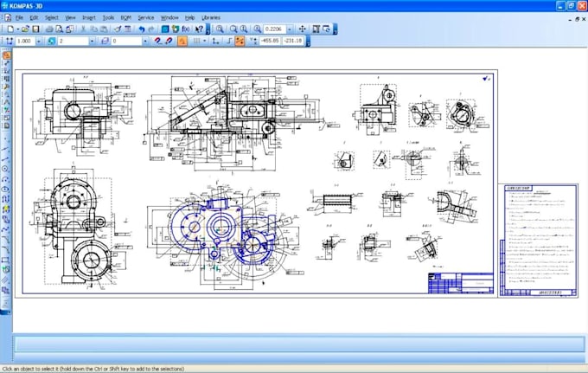Viewport: 588px width, 373px height.
Task: Select Geometry panel on left toolbar
Action: click(6, 55)
